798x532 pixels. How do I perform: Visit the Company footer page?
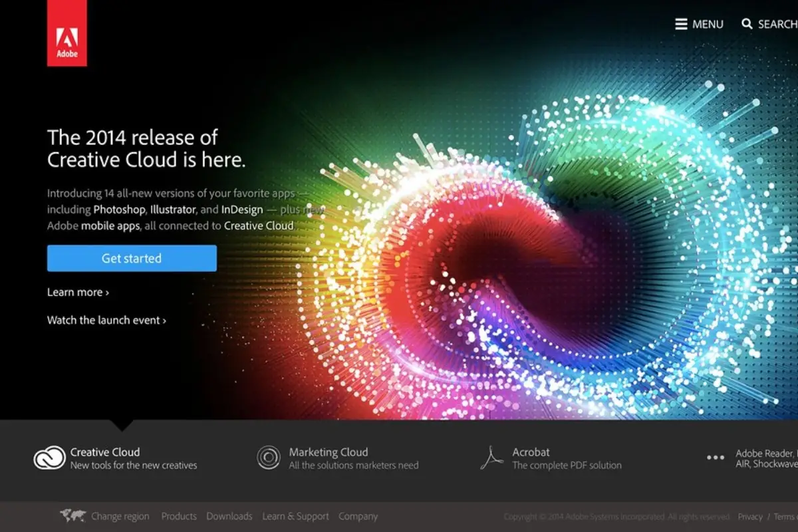[358, 516]
